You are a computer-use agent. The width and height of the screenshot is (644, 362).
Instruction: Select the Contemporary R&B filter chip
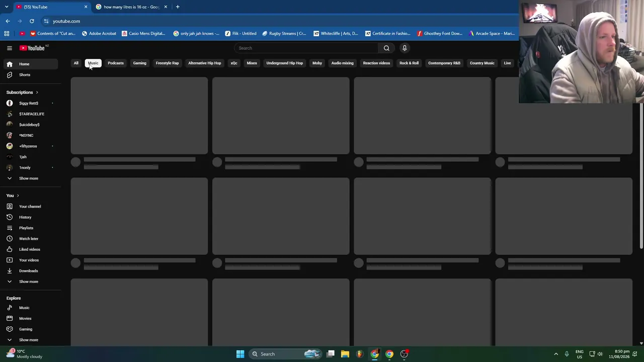[444, 63]
